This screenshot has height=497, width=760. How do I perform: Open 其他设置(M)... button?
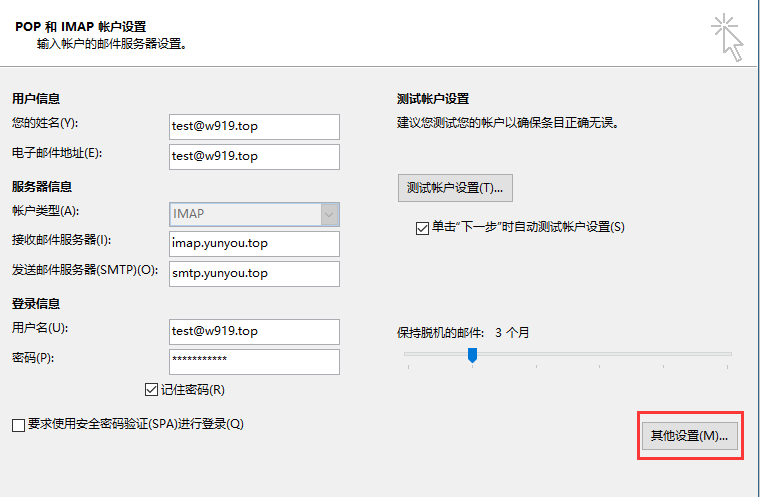(690, 436)
